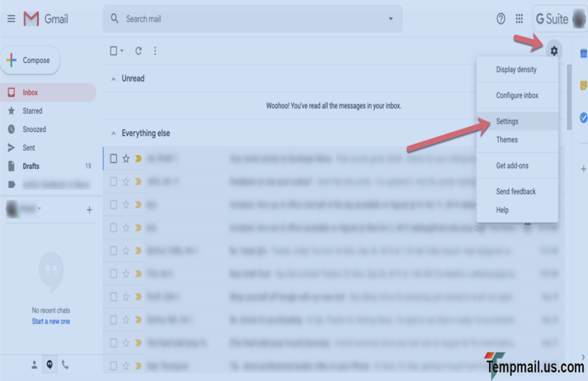Click the refresh mail icon
Screen dimensions: 588x381
coord(138,51)
